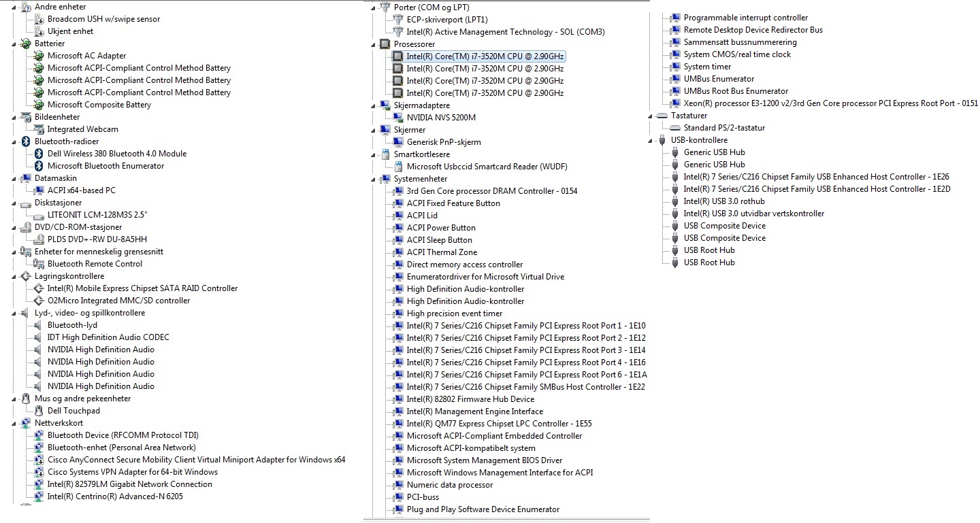The width and height of the screenshot is (980, 523).
Task: Click the Ukjent enhet device icon
Action: 39,31
